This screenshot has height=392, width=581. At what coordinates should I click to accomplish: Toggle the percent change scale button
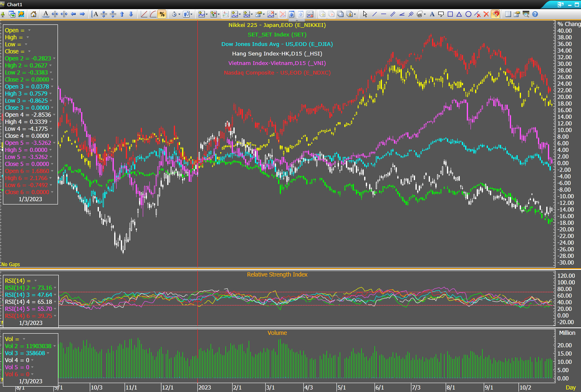162,14
